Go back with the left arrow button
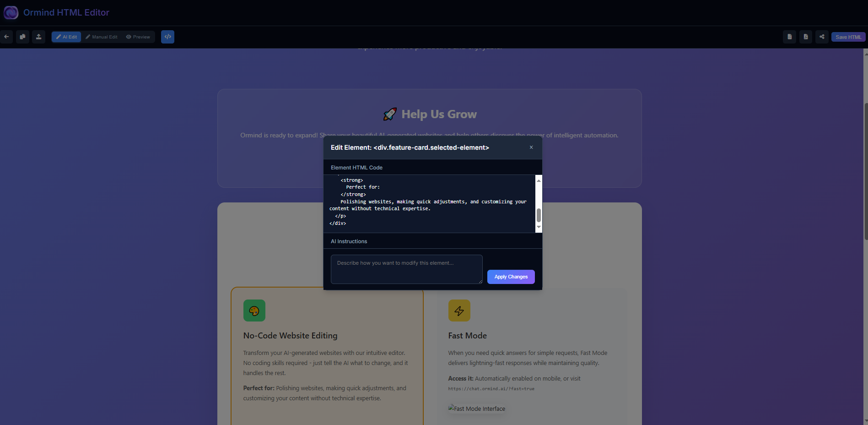 click(x=6, y=37)
